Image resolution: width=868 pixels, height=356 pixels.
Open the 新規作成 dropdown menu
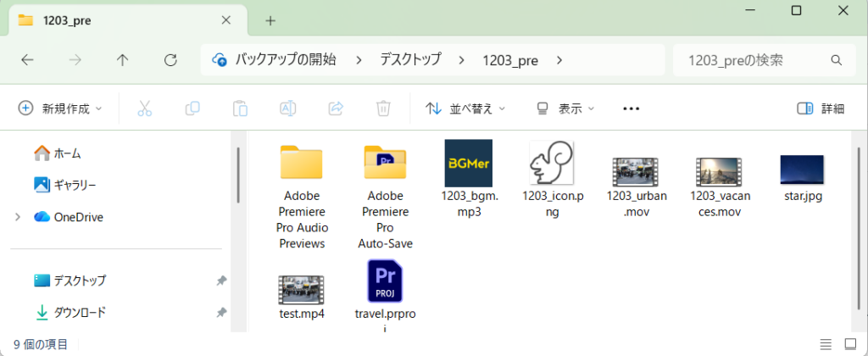tap(60, 108)
